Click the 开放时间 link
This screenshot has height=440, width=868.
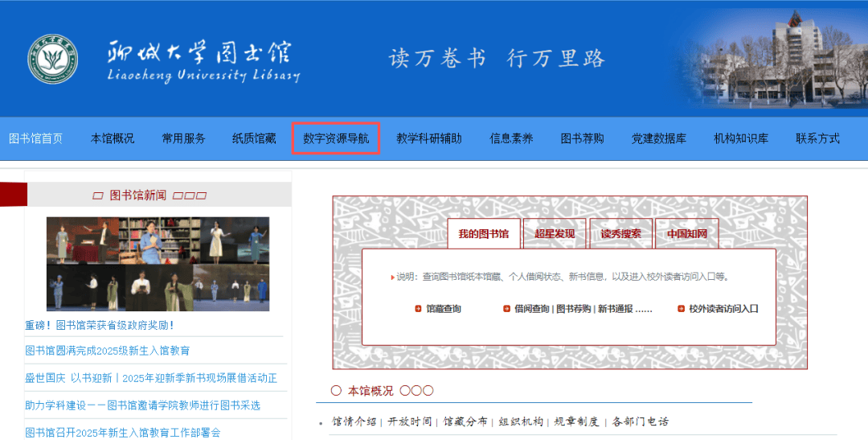click(410, 421)
